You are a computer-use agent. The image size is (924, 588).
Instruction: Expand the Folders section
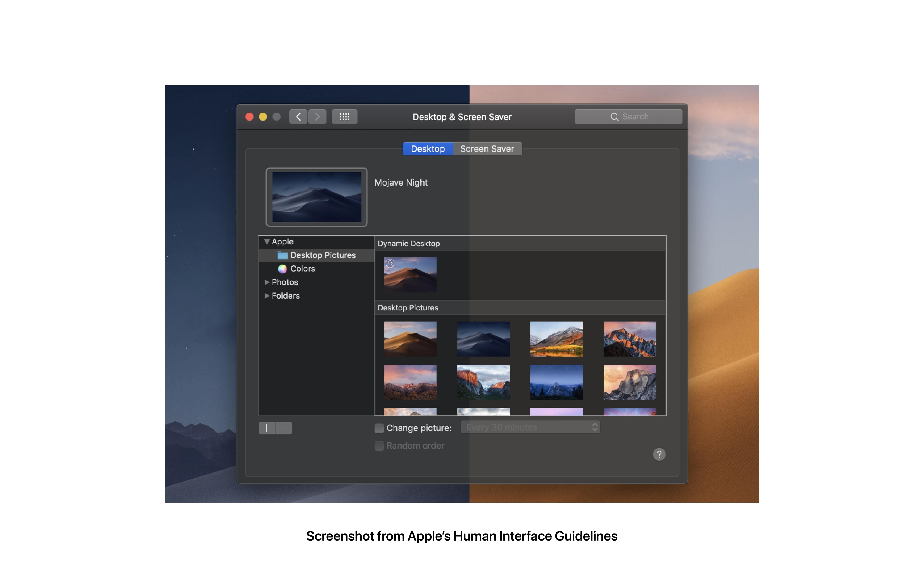267,295
